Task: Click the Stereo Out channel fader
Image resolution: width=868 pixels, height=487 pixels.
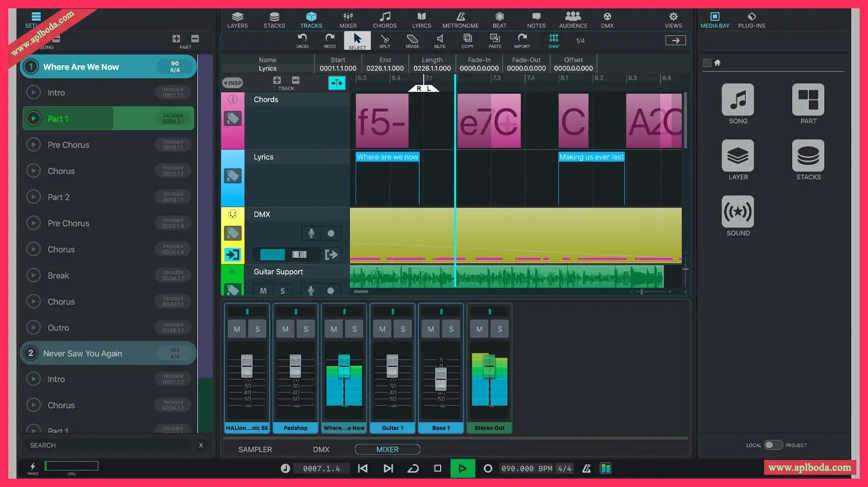Action: [489, 365]
